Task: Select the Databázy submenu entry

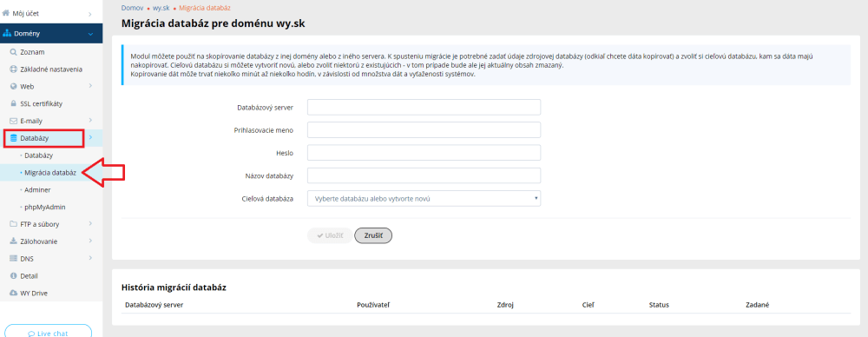Action: click(38, 155)
